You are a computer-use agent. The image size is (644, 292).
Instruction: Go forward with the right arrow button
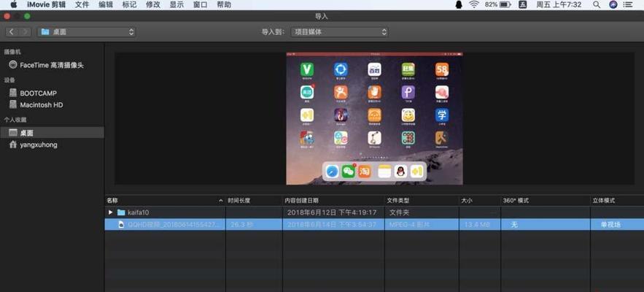click(x=25, y=31)
